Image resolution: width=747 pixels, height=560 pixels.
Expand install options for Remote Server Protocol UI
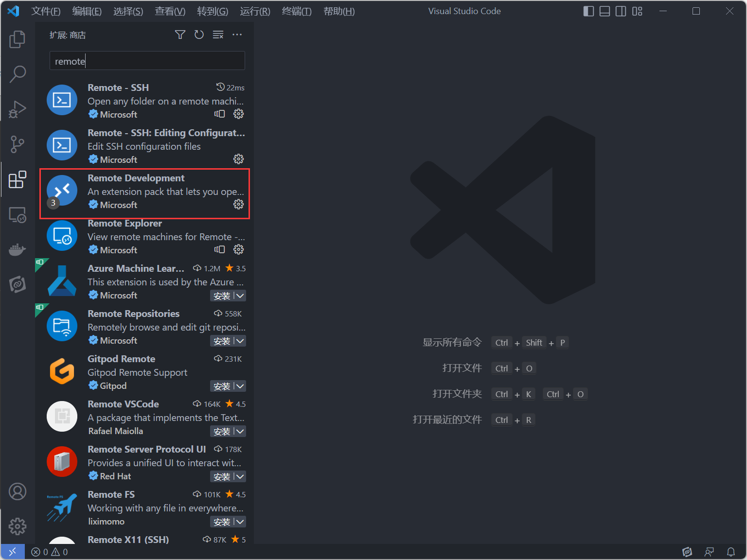(x=240, y=476)
